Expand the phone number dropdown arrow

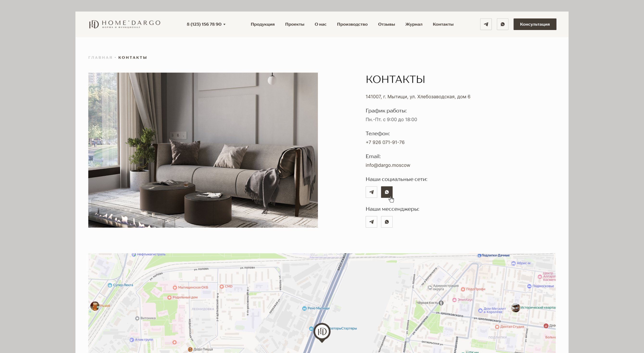(x=224, y=24)
